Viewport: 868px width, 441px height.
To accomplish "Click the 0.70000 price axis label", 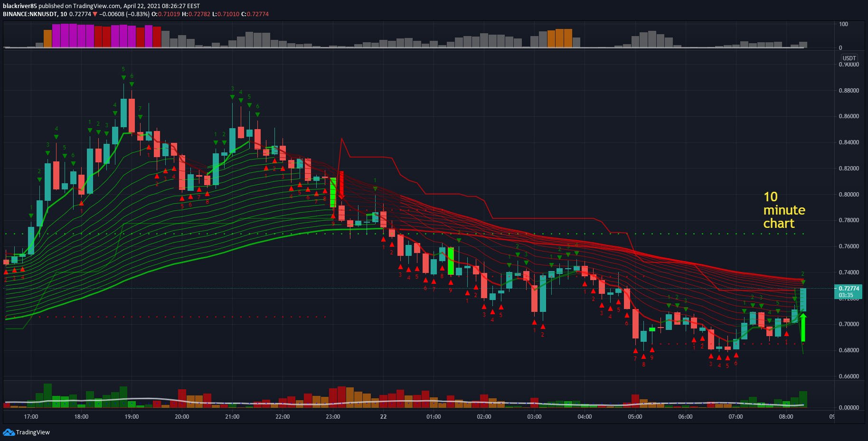I will click(849, 324).
